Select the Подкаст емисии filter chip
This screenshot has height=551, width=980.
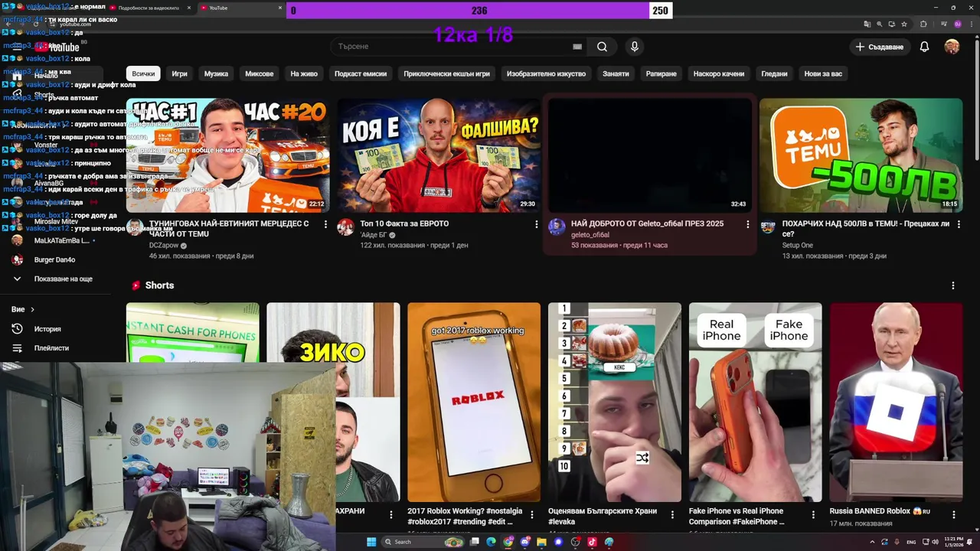tap(361, 73)
